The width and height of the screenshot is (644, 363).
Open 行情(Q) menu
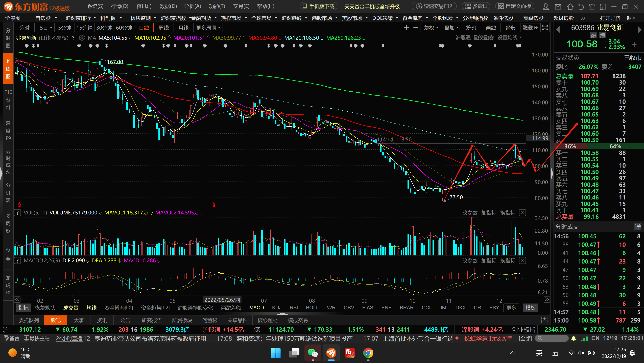[x=120, y=6]
